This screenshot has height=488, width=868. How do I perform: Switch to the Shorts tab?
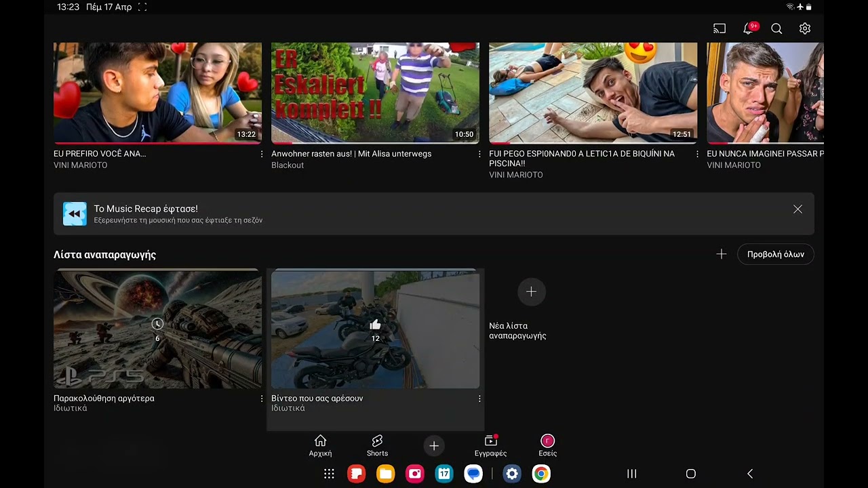(377, 446)
